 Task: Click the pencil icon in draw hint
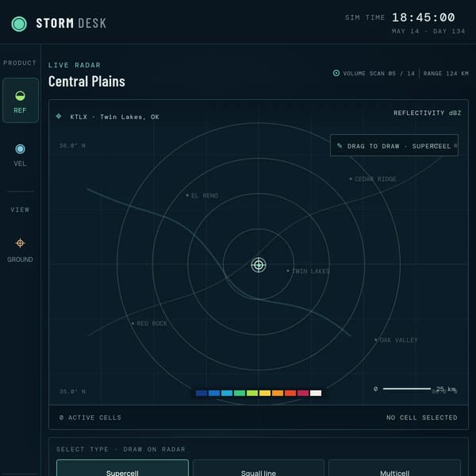340,146
